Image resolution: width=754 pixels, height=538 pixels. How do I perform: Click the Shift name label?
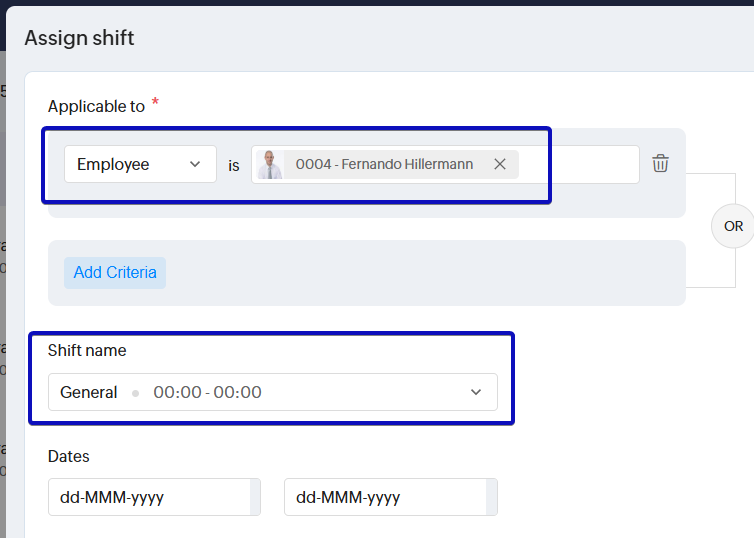tap(87, 350)
